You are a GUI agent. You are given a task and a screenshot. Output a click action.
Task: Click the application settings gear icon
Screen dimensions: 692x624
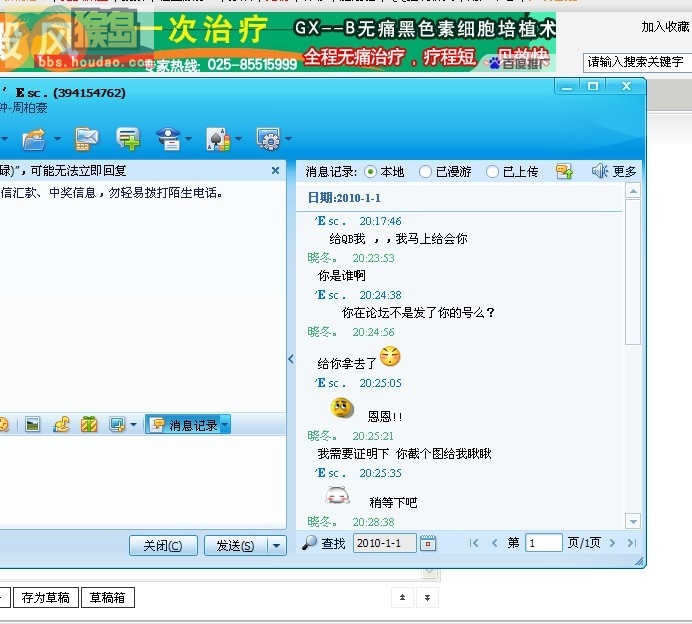click(x=269, y=139)
